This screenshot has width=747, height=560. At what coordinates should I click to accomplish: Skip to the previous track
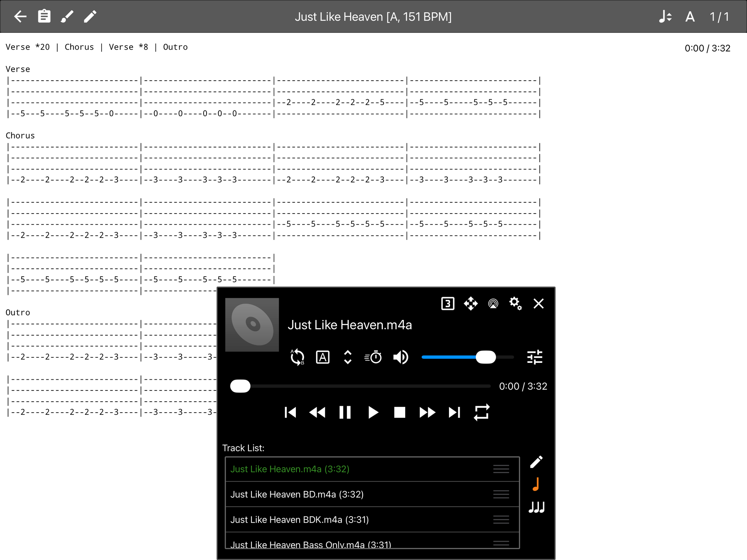point(290,413)
